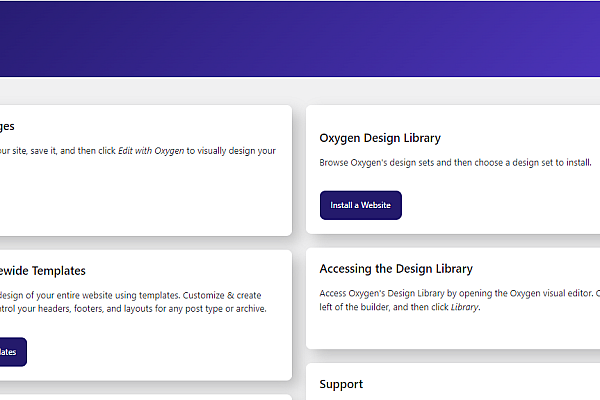This screenshot has height=400, width=600.
Task: Click the 'Browse Oxygen's design sets' description
Action: [455, 163]
